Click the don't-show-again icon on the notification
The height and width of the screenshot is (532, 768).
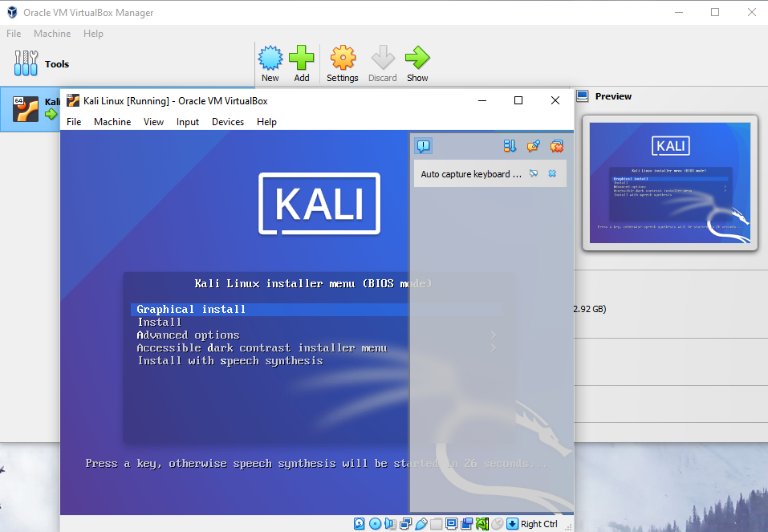(534, 173)
